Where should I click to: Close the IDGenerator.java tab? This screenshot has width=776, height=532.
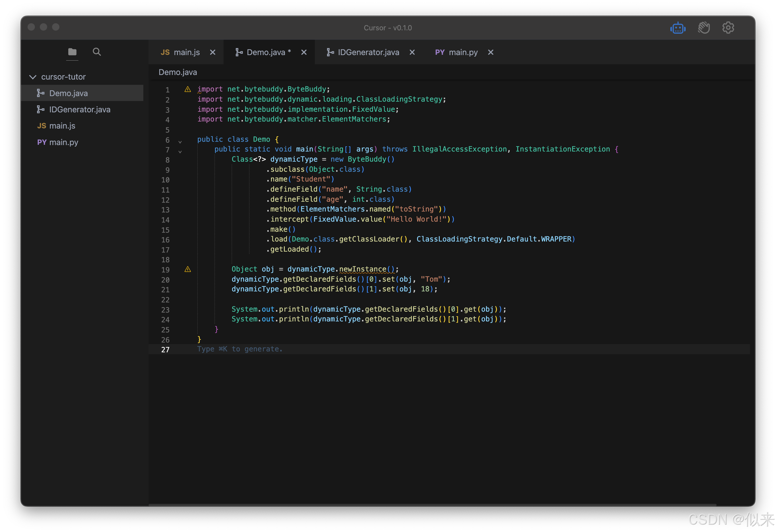pos(412,52)
